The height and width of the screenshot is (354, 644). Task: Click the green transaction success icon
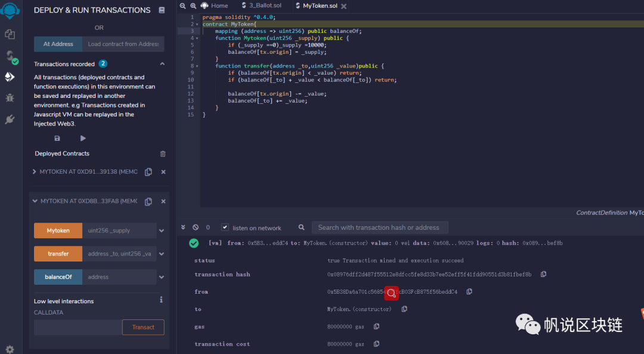(194, 244)
